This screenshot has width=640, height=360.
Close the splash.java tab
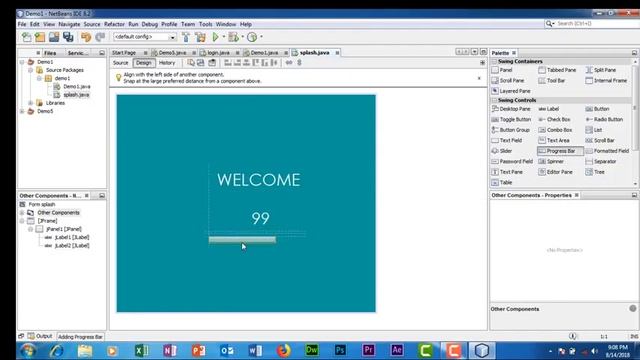pos(337,53)
